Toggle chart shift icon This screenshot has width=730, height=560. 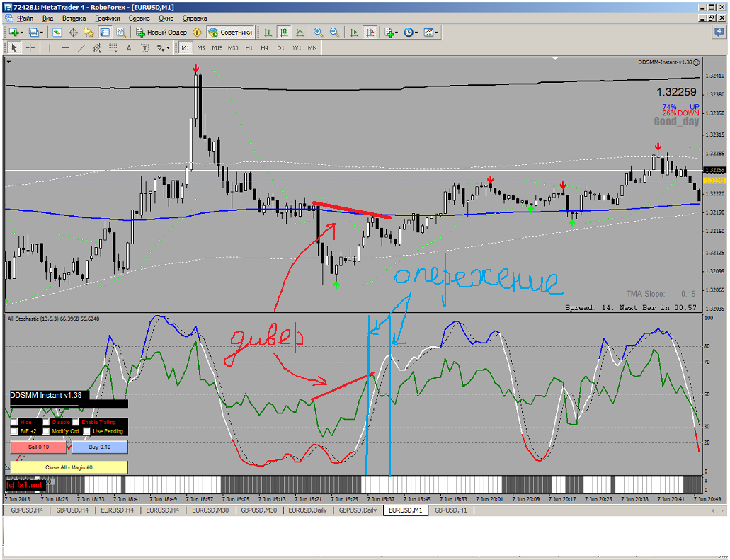(x=370, y=32)
